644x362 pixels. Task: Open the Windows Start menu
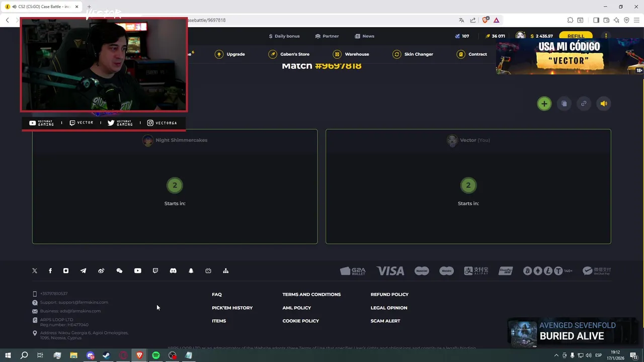8,355
